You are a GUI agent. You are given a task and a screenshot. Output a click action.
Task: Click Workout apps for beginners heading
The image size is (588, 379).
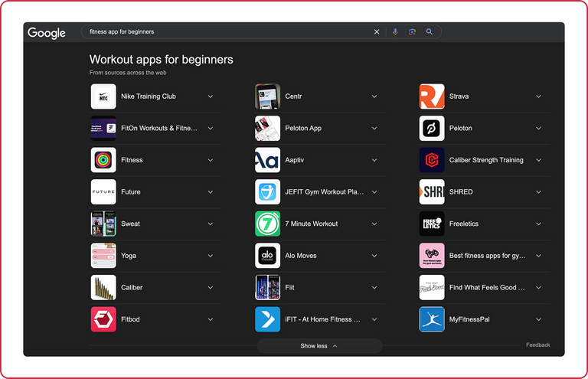pyautogui.click(x=162, y=60)
